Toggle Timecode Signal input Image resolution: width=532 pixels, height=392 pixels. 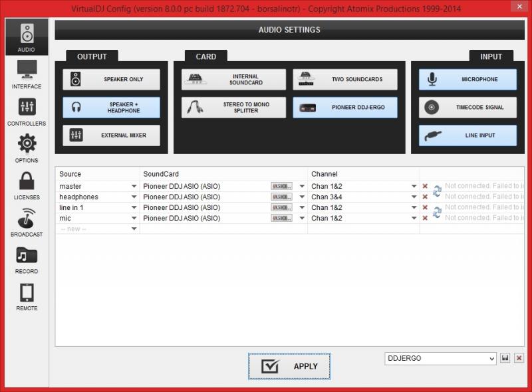pos(467,108)
